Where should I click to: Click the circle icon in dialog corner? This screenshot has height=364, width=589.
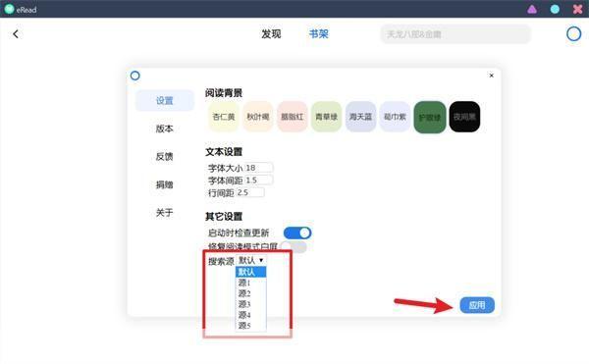coord(135,76)
